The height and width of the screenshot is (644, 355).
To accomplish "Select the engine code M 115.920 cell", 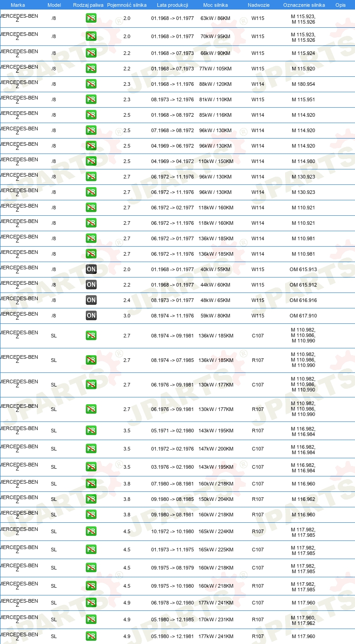I will click(x=303, y=69).
